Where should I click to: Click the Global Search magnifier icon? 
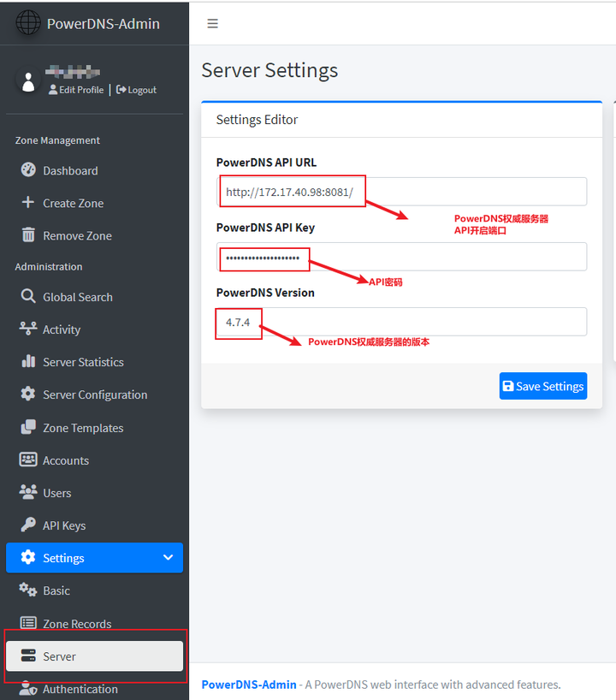point(28,296)
